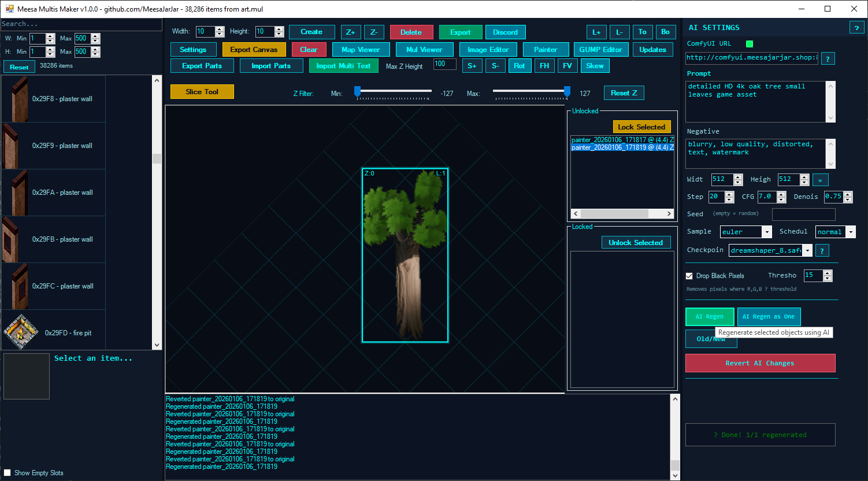Screen dimensions: 868x481
Task: Open the GUMP Editor
Action: [600, 50]
